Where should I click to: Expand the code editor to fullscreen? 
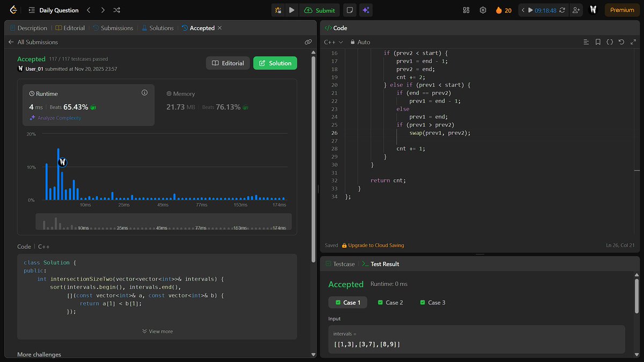[x=633, y=42]
